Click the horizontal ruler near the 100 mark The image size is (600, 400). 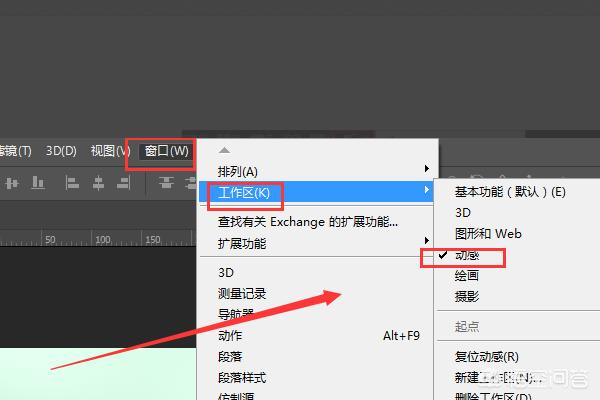tap(103, 240)
